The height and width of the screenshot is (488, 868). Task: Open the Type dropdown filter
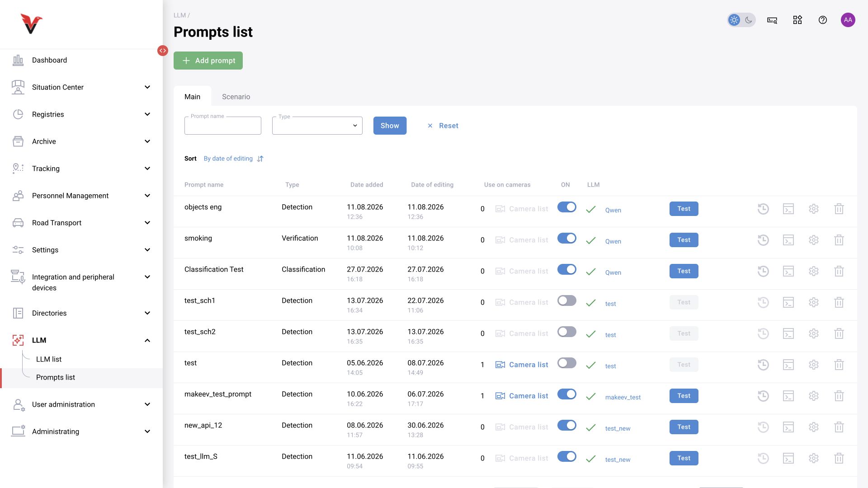tap(317, 126)
